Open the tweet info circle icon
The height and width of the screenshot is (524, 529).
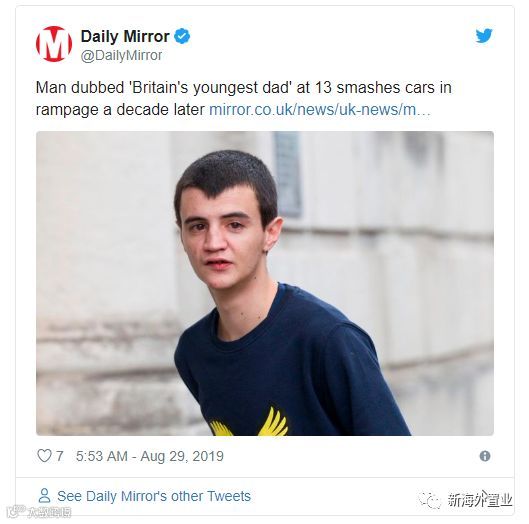tap(485, 456)
